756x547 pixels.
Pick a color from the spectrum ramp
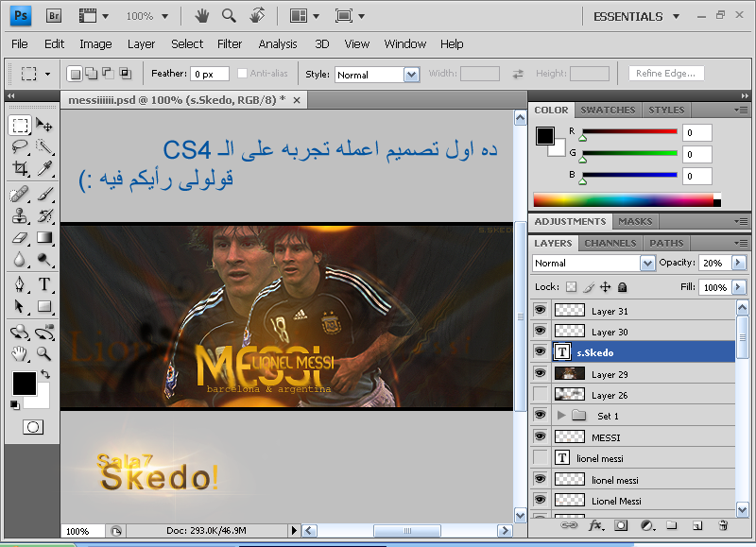627,199
